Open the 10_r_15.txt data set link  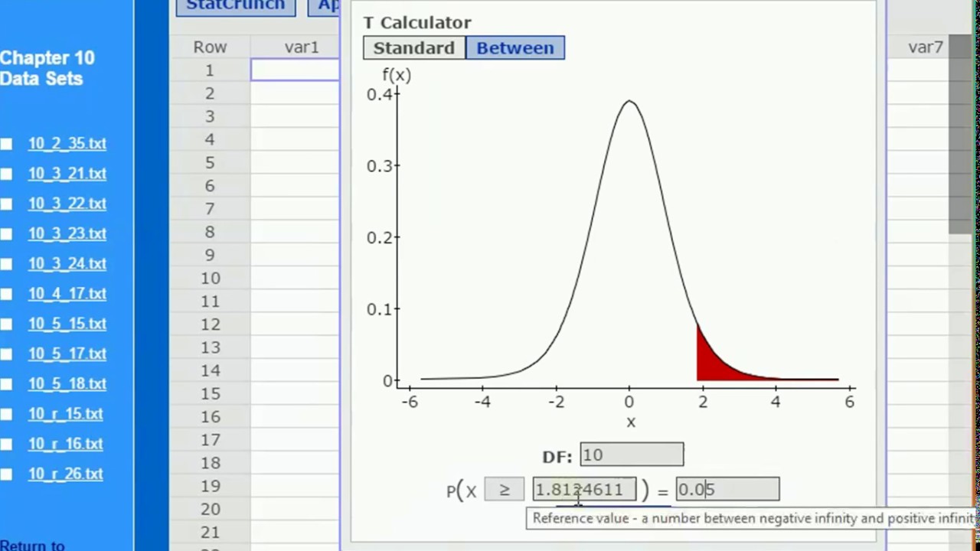65,413
